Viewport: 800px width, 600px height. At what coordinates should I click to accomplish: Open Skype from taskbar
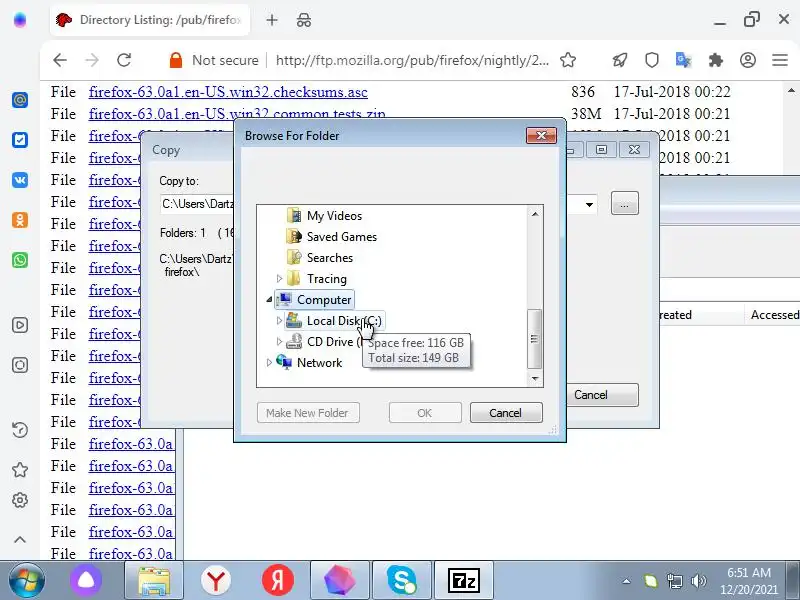pos(402,581)
